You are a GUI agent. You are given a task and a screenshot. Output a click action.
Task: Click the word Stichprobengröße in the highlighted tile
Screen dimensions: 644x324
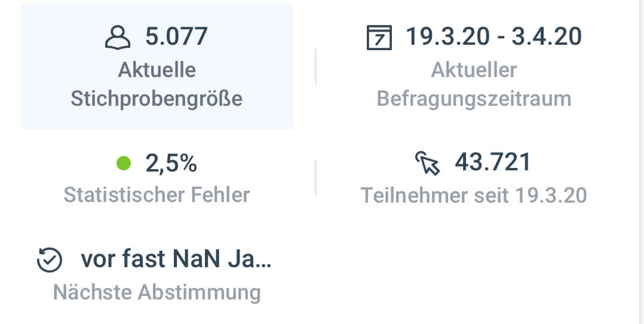(157, 99)
